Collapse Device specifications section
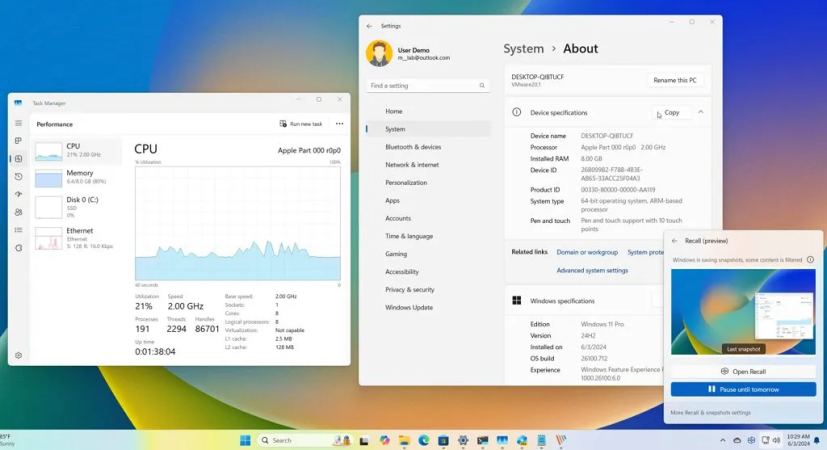This screenshot has width=827, height=450. click(x=700, y=112)
